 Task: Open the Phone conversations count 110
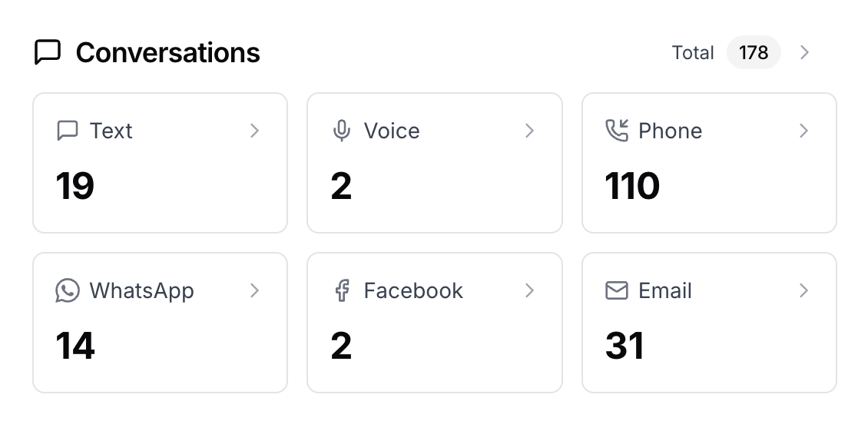point(632,186)
